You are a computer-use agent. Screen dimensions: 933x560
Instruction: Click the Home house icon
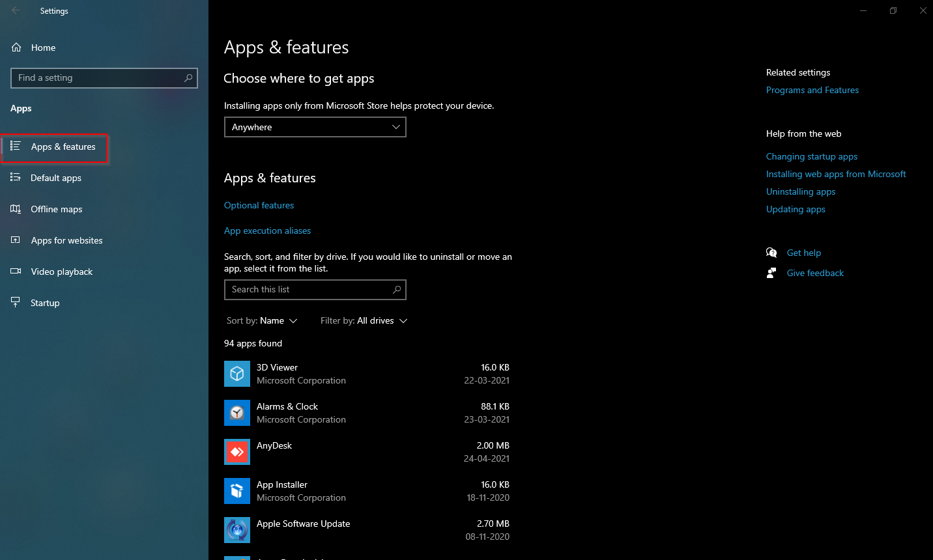click(16, 48)
